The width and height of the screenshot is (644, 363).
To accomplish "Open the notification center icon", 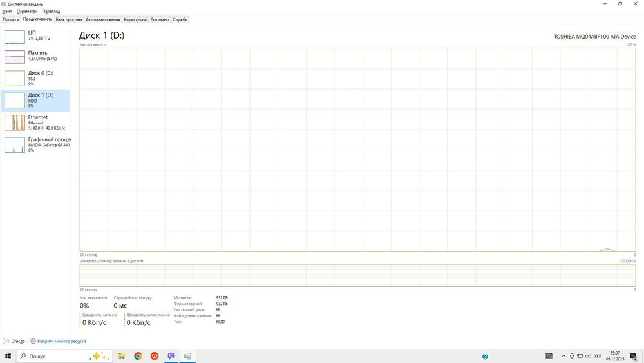I will 634,357.
